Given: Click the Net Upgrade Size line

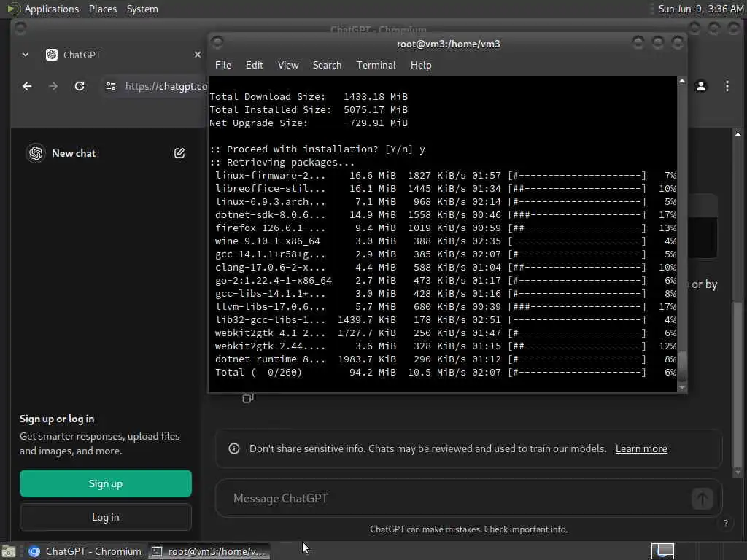Looking at the screenshot, I should (x=309, y=122).
